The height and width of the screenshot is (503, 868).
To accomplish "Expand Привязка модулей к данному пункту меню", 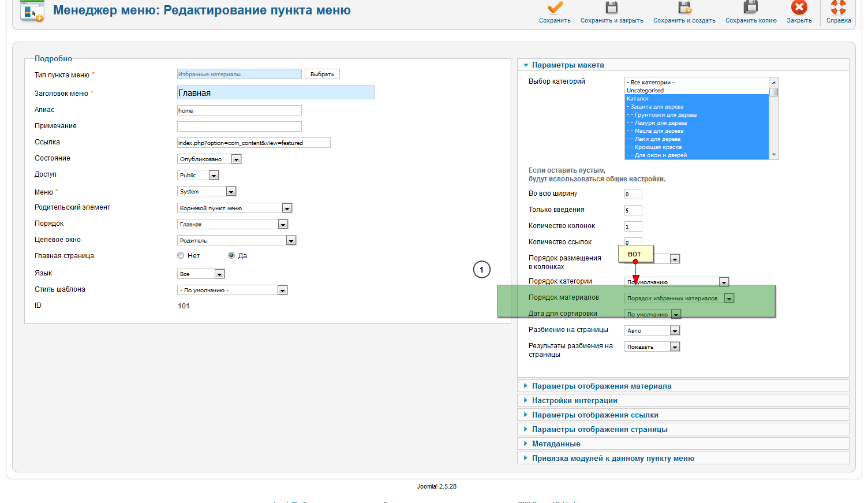I will (683, 458).
